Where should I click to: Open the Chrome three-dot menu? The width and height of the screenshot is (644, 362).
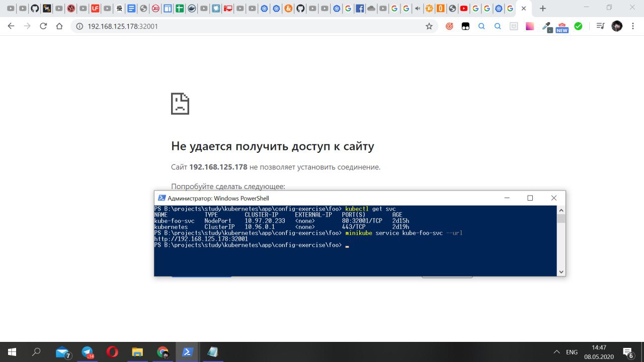pyautogui.click(x=633, y=26)
